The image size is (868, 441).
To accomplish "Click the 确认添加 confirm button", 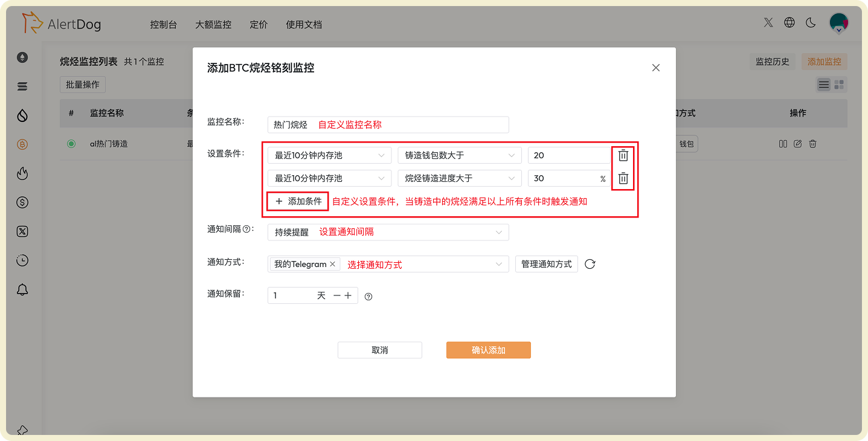I will pos(488,350).
